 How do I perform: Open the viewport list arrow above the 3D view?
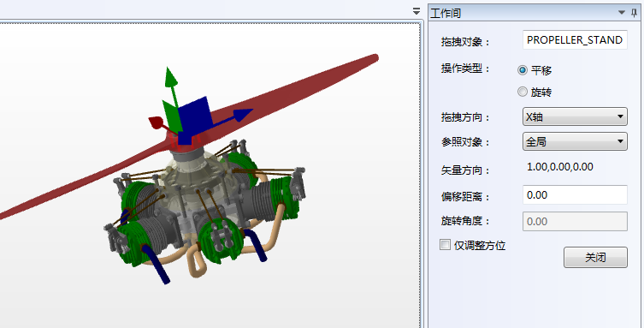pos(417,11)
